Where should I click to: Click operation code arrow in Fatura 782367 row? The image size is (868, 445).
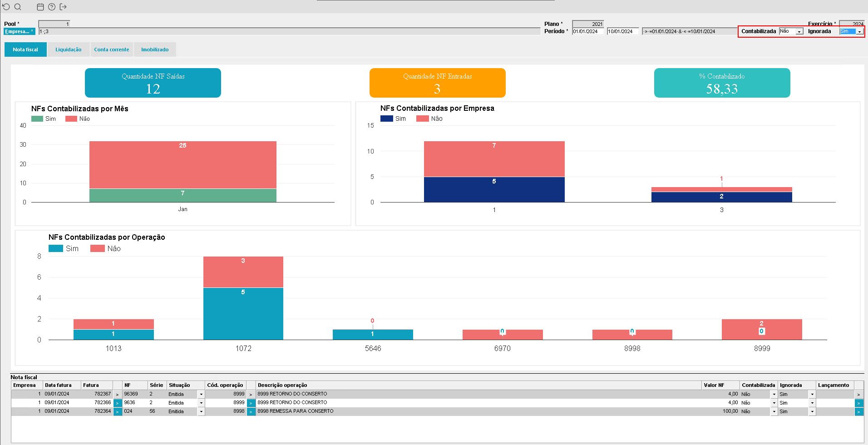click(x=251, y=394)
